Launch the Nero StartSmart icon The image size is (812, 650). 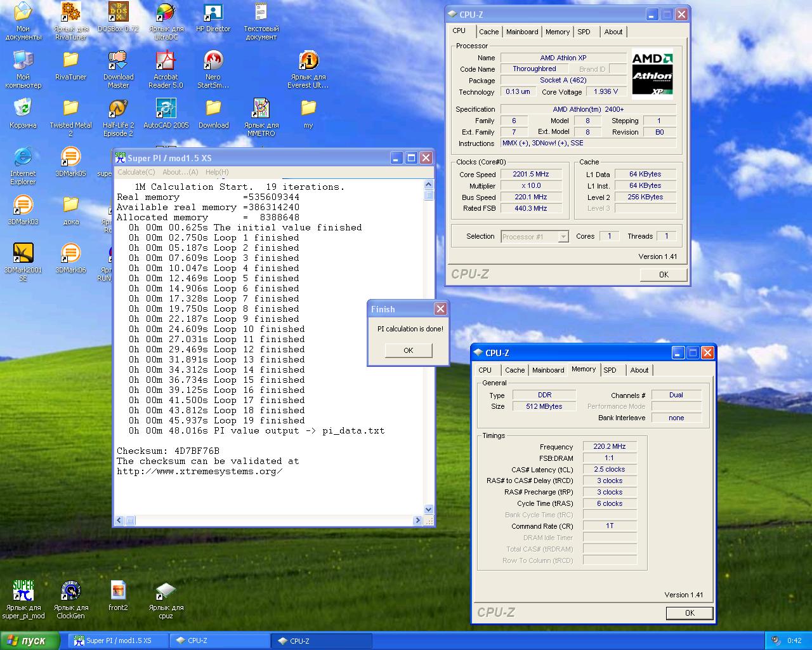point(213,60)
